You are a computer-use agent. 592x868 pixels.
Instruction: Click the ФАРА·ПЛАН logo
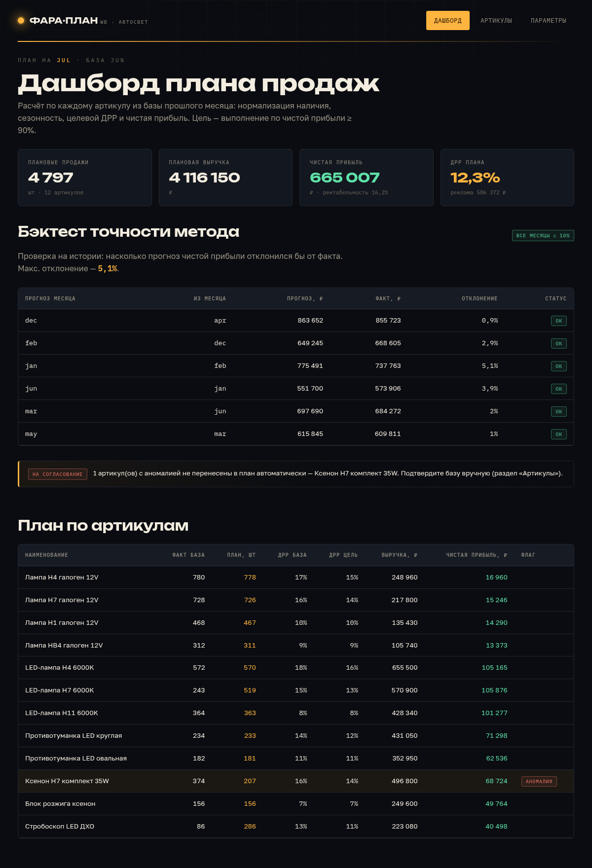pos(64,21)
